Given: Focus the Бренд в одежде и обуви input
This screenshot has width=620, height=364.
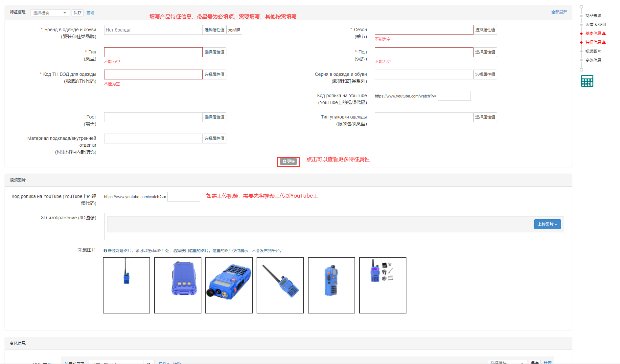Looking at the screenshot, I should point(153,30).
